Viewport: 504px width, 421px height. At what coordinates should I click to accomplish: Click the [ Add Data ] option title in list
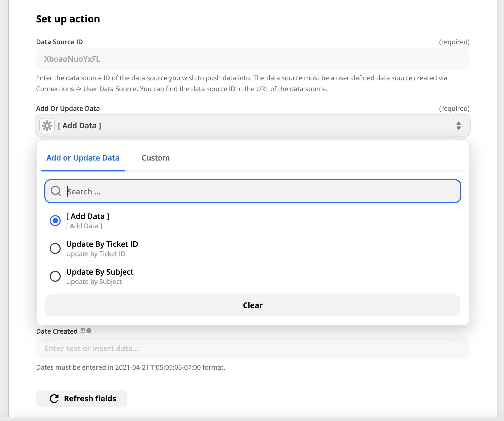tap(87, 216)
